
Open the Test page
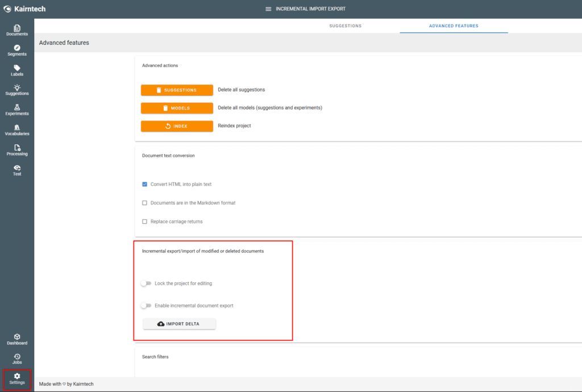pos(17,170)
